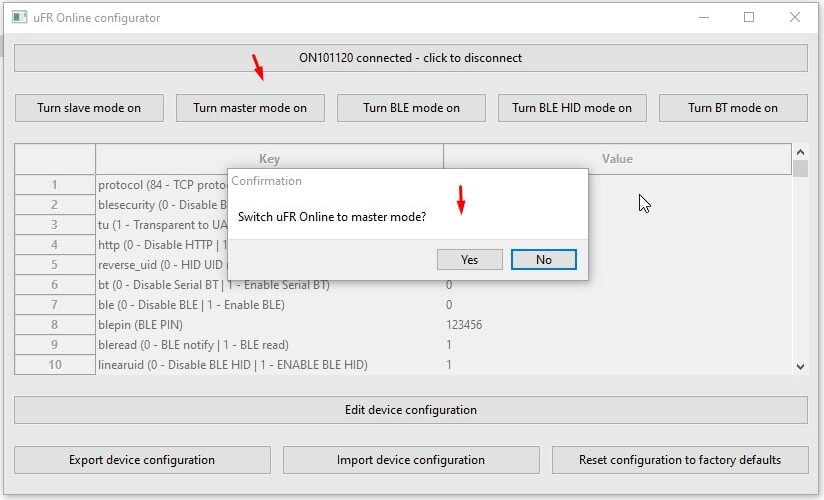Click Export device configuration

pos(142,460)
